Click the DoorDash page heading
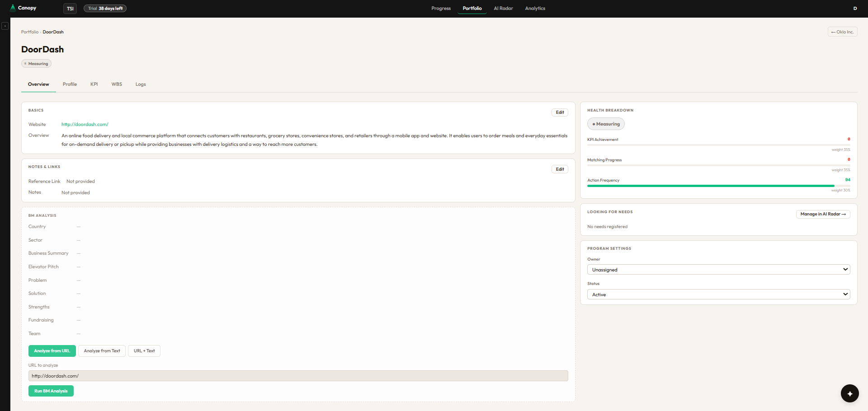The height and width of the screenshot is (411, 868). point(42,49)
